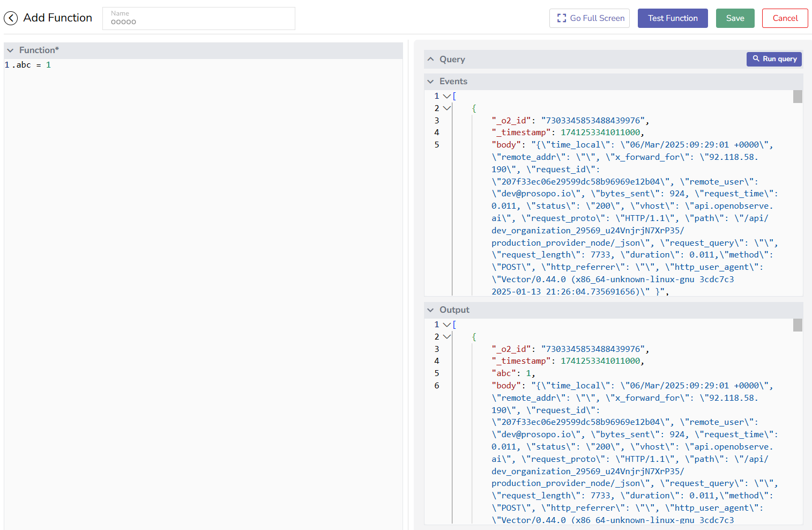Cancel creating the function
Viewport: 812px width, 530px height.
click(x=785, y=18)
